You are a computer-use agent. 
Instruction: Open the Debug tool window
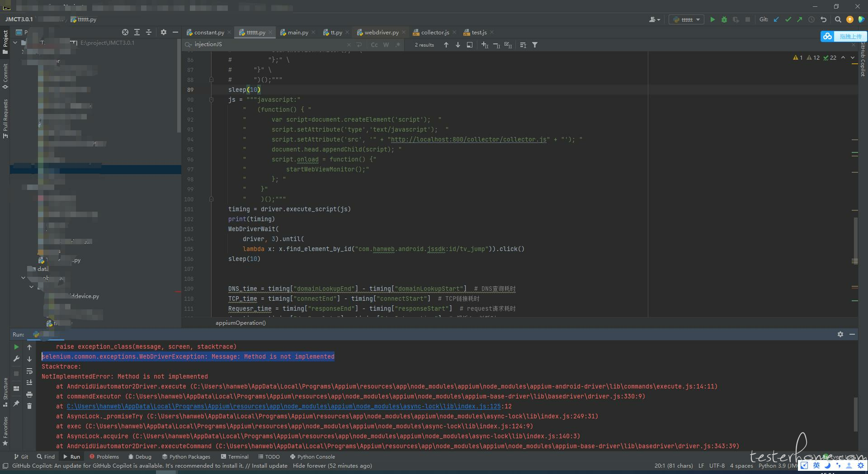pos(140,457)
